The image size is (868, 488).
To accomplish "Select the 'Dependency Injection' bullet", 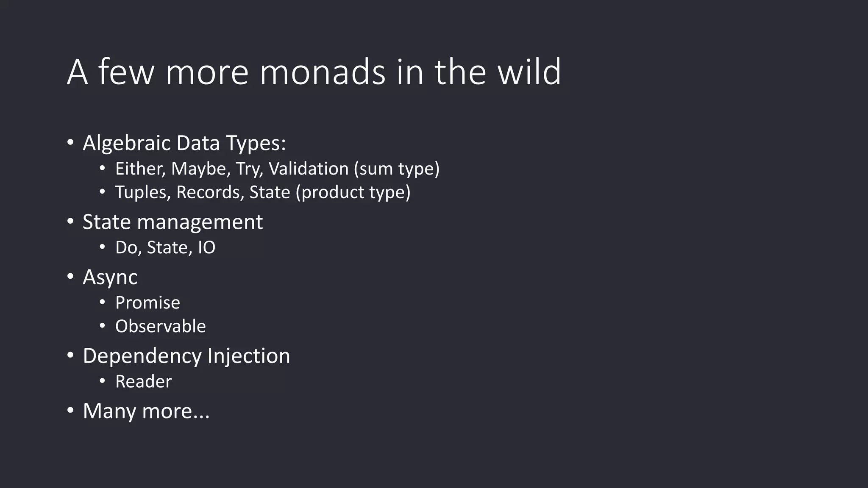I will (x=186, y=356).
